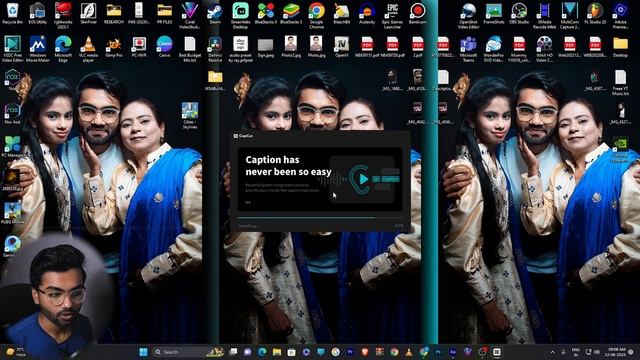The height and width of the screenshot is (360, 640).
Task: Open File Explorer from taskbar
Action: pyautogui.click(x=277, y=352)
